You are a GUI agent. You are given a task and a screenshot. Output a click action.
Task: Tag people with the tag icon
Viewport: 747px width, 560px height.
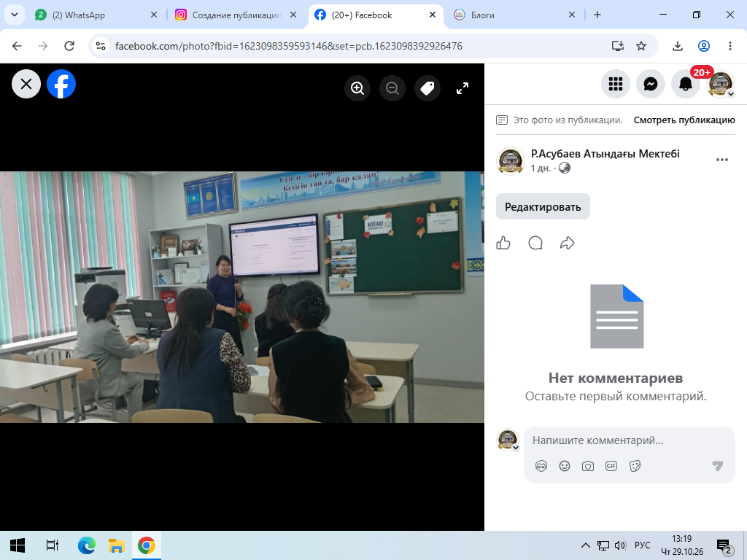[427, 88]
